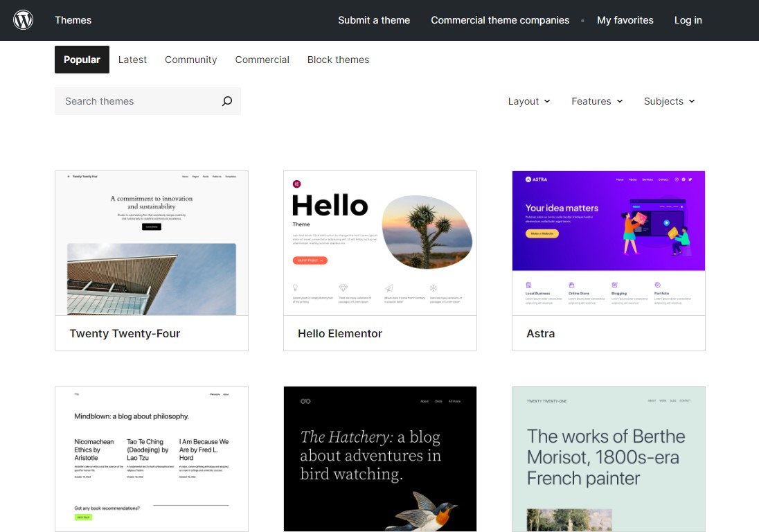Viewport: 759px width, 532px height.
Task: Open the Mindblown philosophy blog theme
Action: [x=152, y=459]
